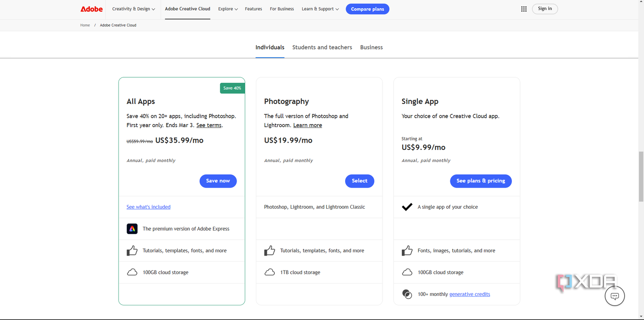Image resolution: width=644 pixels, height=320 pixels.
Task: Switch to the Students and teachers tab
Action: (322, 47)
